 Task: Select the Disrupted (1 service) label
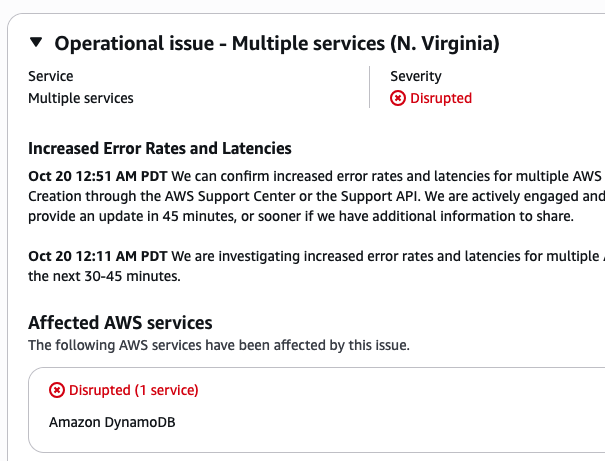tap(133, 390)
